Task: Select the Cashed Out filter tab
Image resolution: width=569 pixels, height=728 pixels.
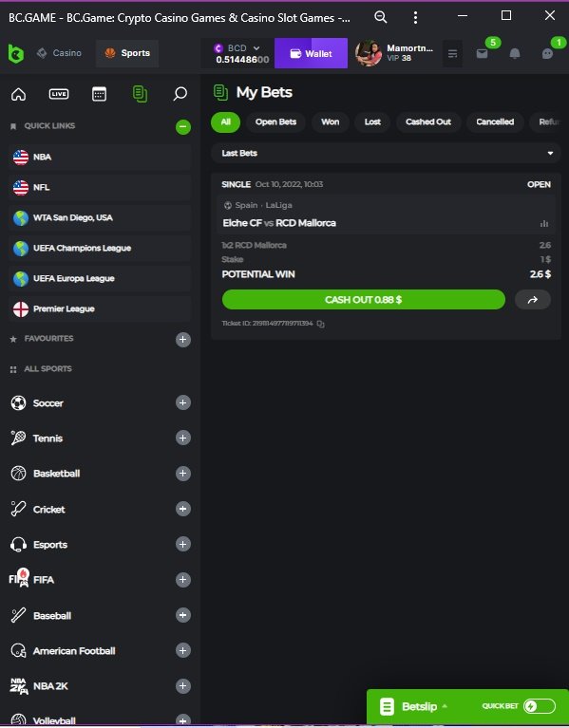Action: click(x=428, y=122)
